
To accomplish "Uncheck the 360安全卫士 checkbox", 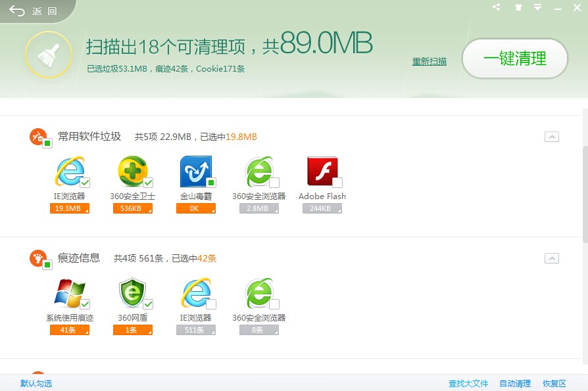I will [x=148, y=183].
